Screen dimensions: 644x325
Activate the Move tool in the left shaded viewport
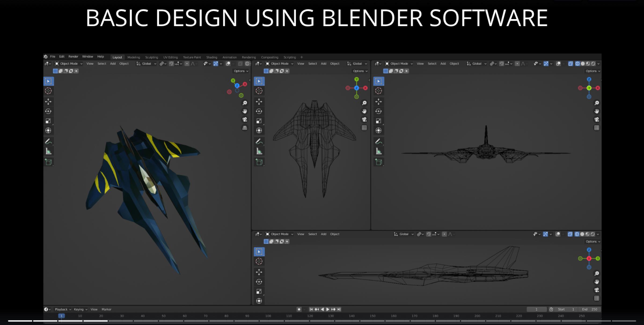49,102
